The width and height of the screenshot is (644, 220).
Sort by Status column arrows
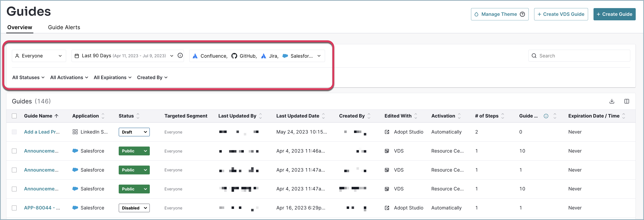pyautogui.click(x=138, y=116)
